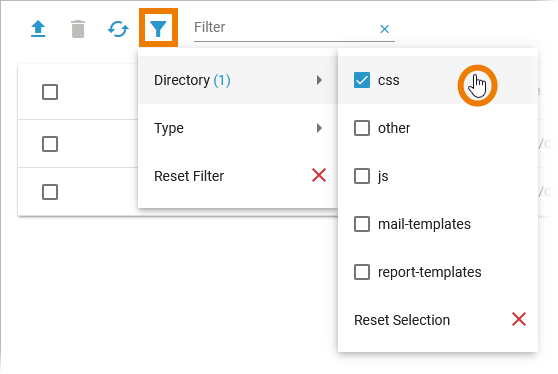Tick the mail-templates checkbox
Image resolution: width=558 pixels, height=374 pixels.
(362, 224)
